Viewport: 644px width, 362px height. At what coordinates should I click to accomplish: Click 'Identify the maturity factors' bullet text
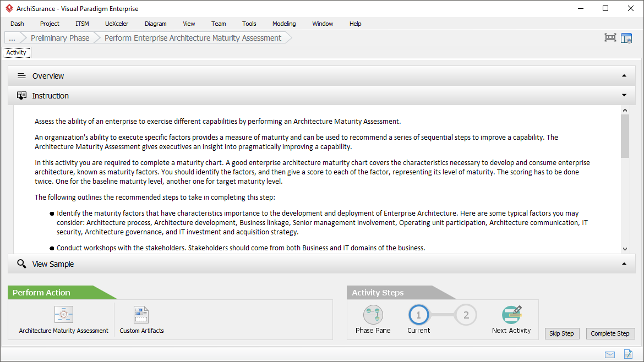[323, 222]
